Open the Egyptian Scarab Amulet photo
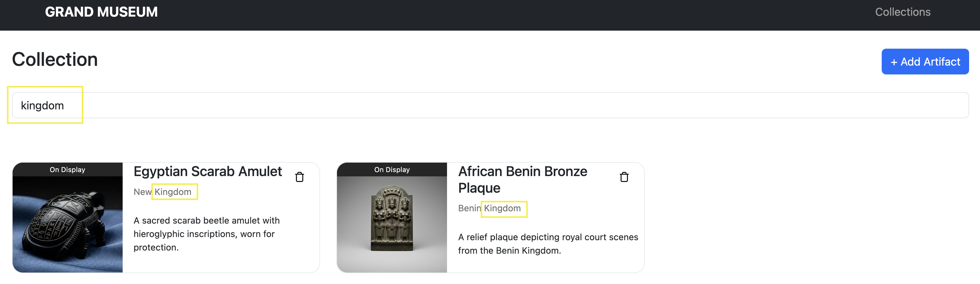The image size is (980, 284). pyautogui.click(x=68, y=224)
